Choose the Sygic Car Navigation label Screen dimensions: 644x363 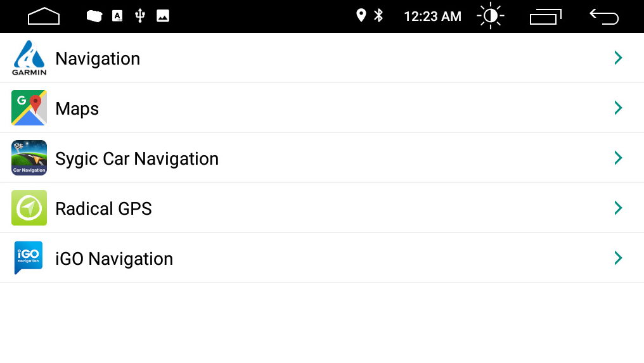137,159
